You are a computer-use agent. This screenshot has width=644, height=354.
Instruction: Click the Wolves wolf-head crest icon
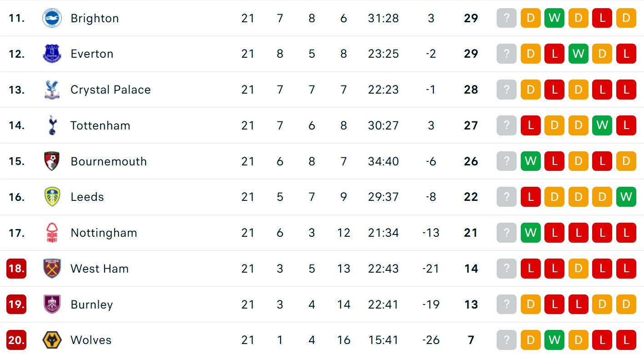(x=52, y=340)
